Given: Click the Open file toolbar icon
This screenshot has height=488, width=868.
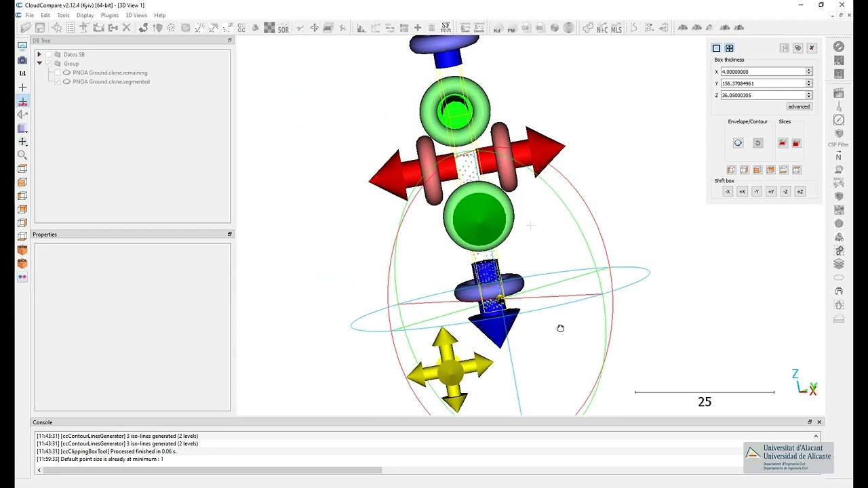Looking at the screenshot, I should point(26,28).
